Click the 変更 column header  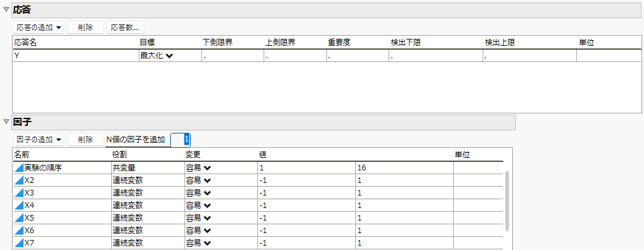pos(193,155)
